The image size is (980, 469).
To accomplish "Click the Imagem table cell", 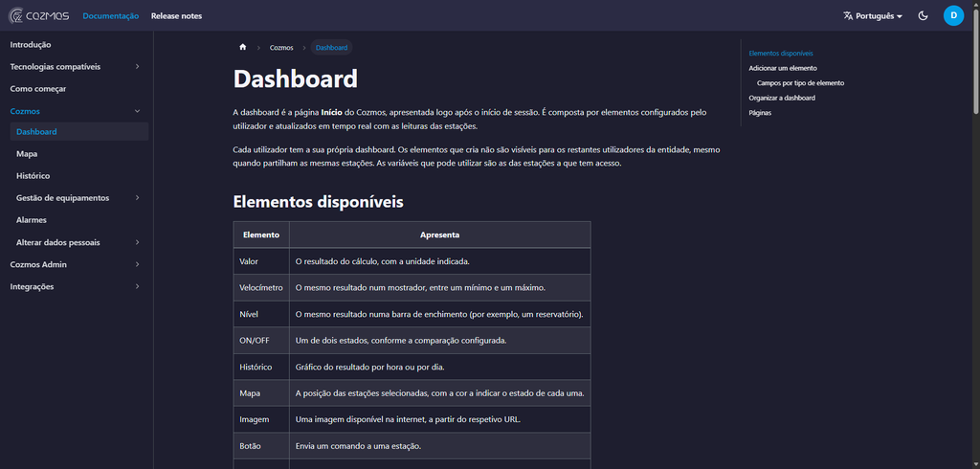I will 261,419.
